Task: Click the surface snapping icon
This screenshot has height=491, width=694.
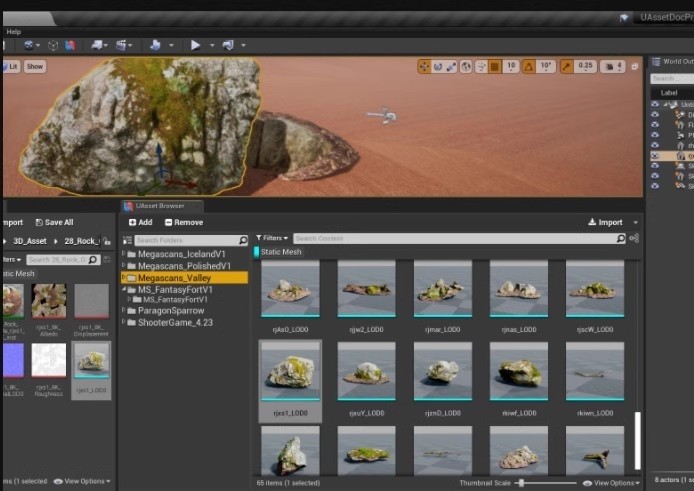Action: (x=481, y=67)
